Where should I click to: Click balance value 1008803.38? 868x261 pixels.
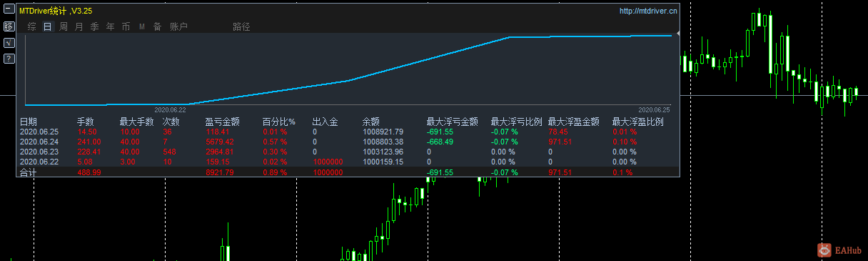pos(383,142)
